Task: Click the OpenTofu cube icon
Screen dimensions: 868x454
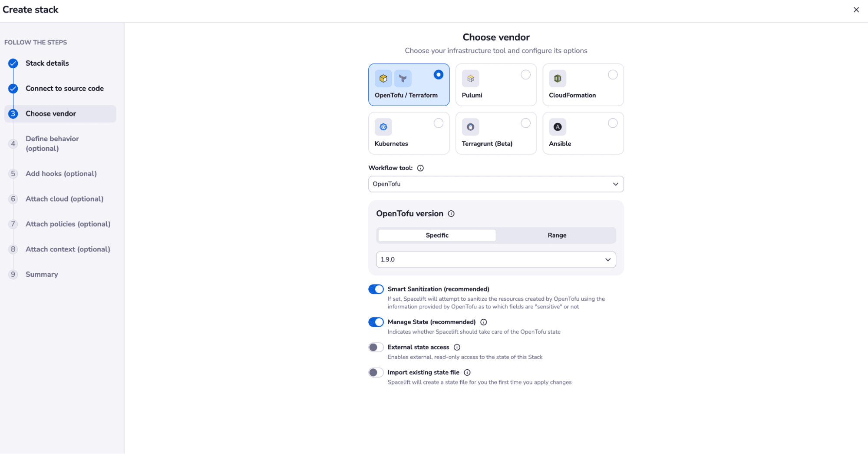Action: [x=383, y=79]
